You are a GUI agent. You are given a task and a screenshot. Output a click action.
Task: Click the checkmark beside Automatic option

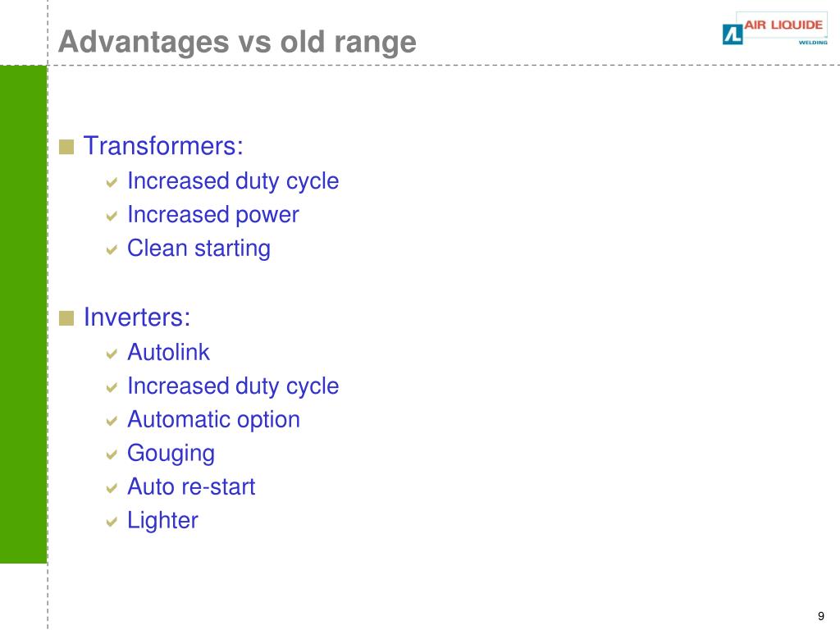(112, 421)
